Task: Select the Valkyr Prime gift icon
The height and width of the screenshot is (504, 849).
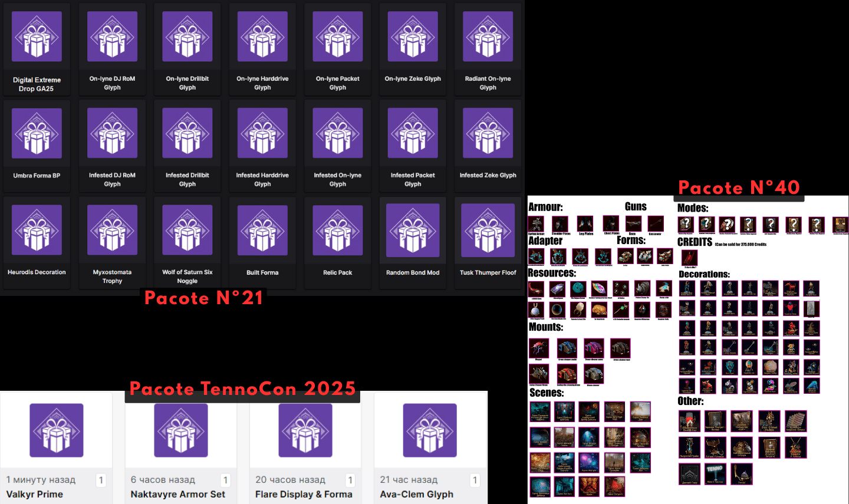Action: pos(57,430)
